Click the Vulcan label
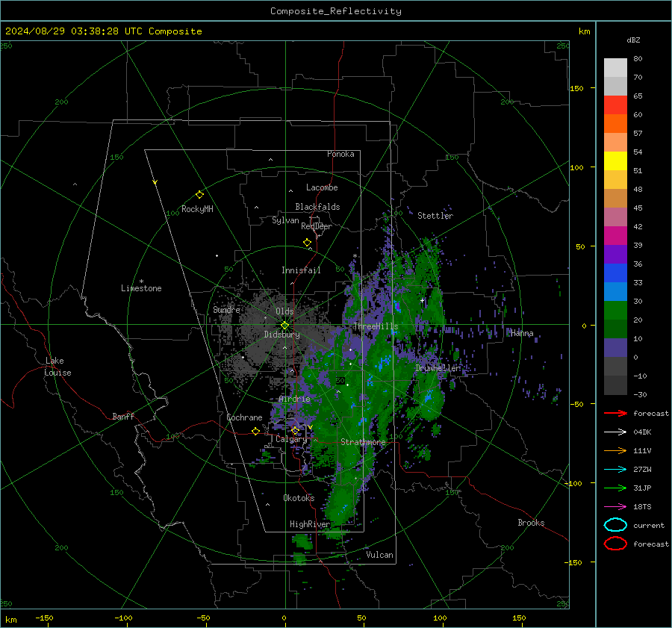This screenshot has height=628, width=672. 379,555
